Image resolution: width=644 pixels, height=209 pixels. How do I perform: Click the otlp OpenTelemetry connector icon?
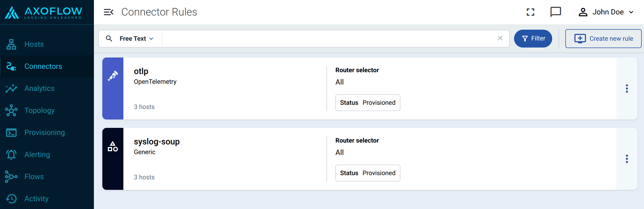click(113, 76)
